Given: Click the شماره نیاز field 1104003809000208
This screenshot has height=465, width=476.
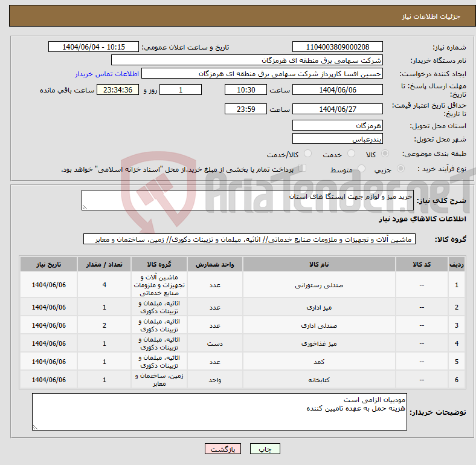Looking at the screenshot, I should click(337, 47).
